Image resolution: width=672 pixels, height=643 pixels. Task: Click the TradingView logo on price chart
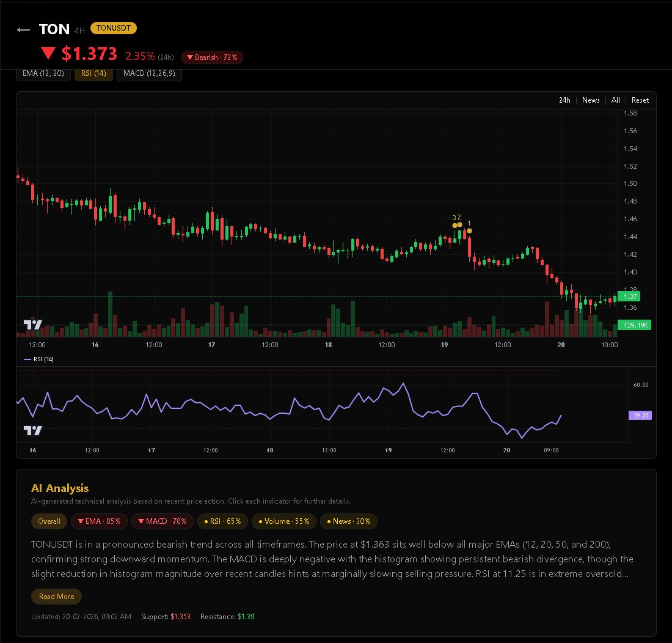click(x=32, y=325)
